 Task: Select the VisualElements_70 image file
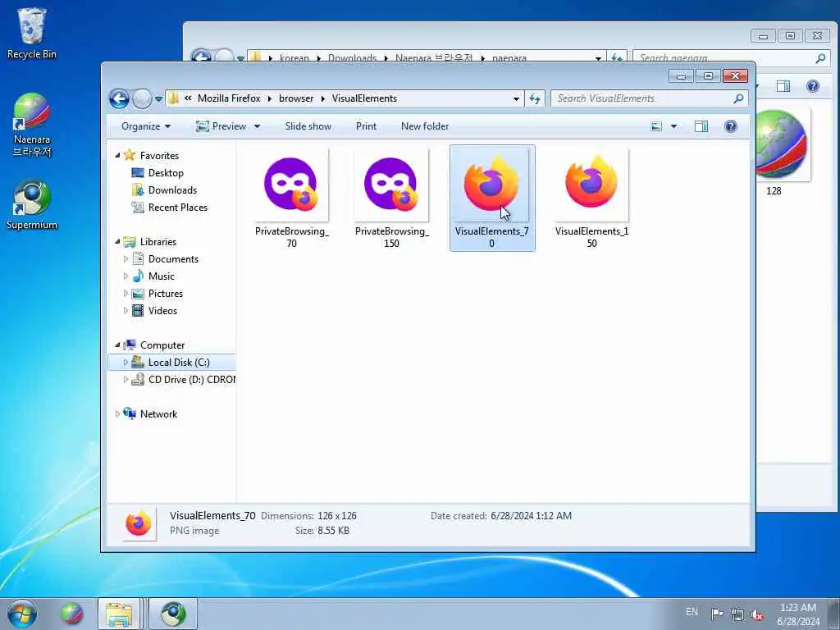pyautogui.click(x=492, y=199)
